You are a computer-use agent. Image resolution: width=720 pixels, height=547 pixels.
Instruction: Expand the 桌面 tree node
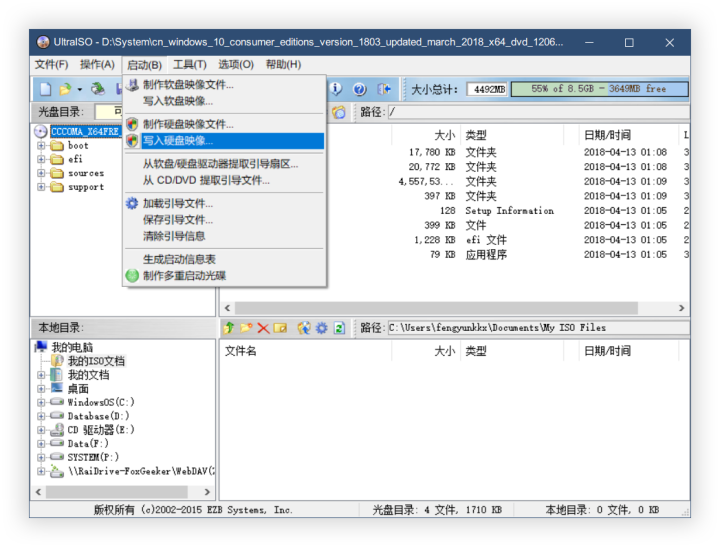click(x=41, y=389)
